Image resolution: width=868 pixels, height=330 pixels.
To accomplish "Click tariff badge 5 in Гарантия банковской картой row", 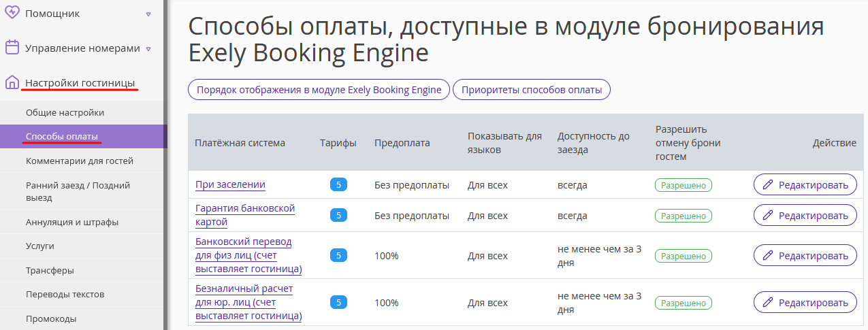I will 338,215.
